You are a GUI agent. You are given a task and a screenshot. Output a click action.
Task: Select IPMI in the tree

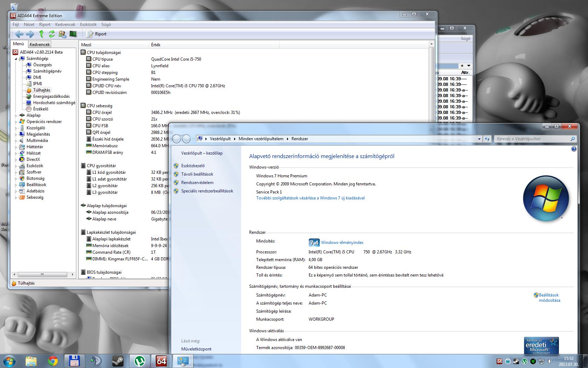37,84
